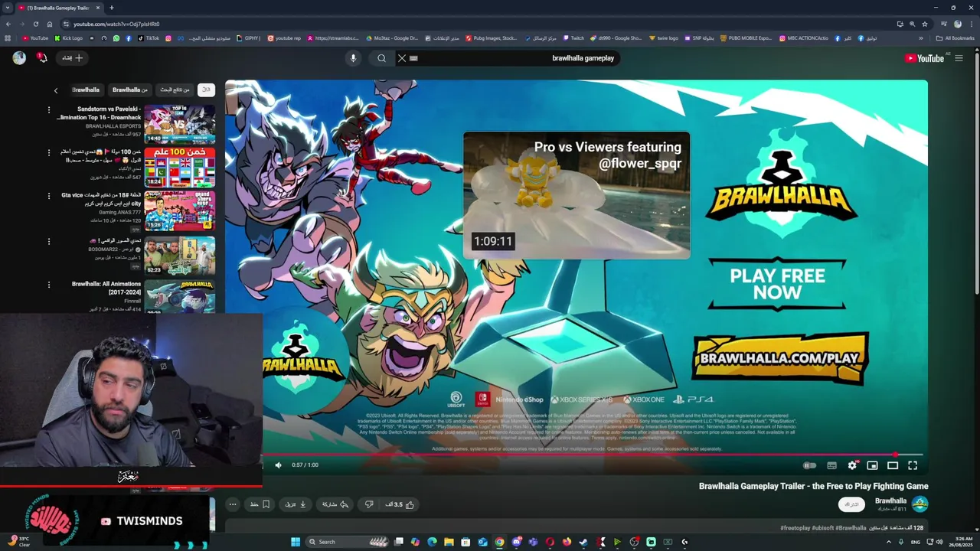
Task: Click the Download button below the video
Action: click(x=296, y=504)
